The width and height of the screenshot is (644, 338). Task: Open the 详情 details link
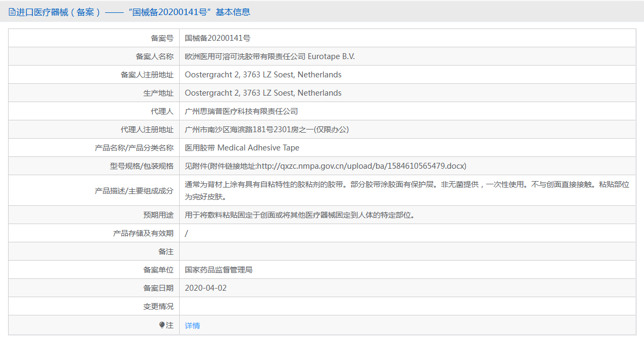[192, 326]
